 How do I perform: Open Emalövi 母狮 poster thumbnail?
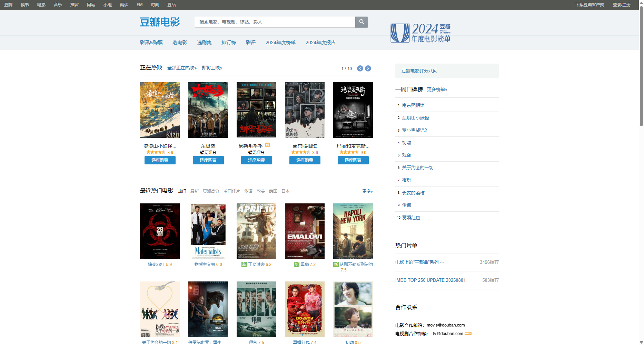305,231
